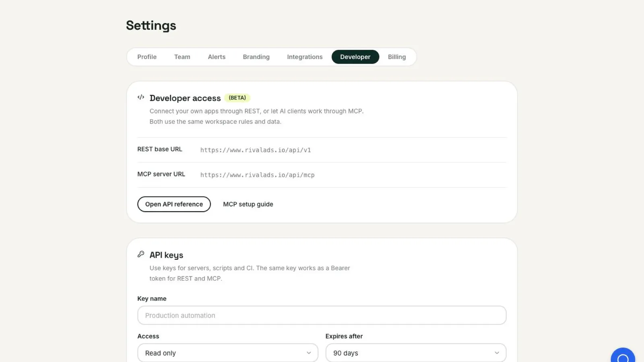This screenshot has width=644, height=362.
Task: Click the key icon beside API keys
Action: (141, 254)
